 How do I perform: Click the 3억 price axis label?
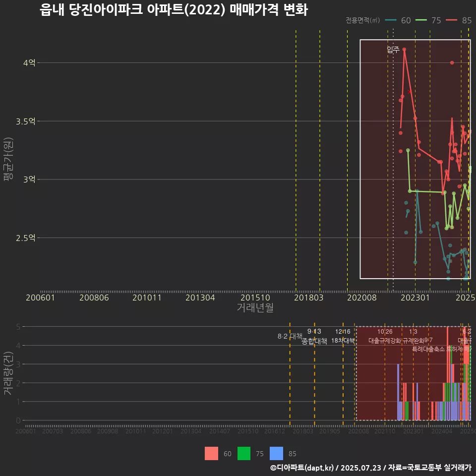29,179
